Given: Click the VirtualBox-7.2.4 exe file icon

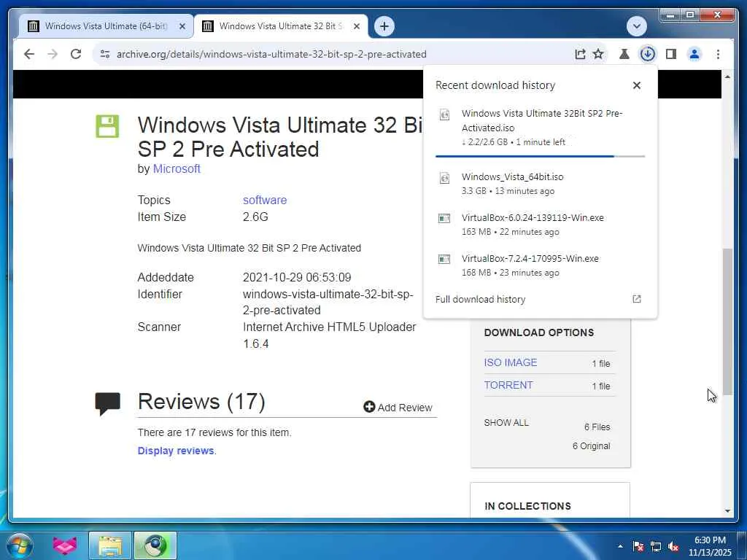Looking at the screenshot, I should point(444,259).
